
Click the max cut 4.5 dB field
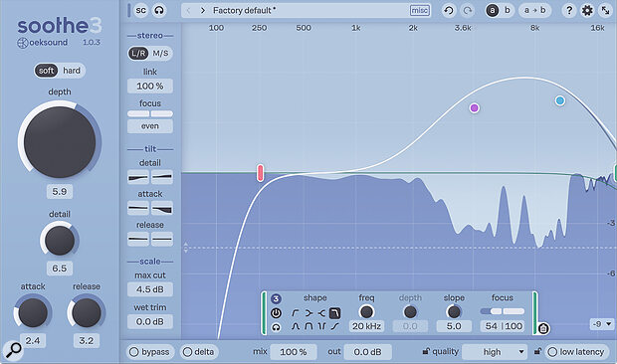[150, 289]
